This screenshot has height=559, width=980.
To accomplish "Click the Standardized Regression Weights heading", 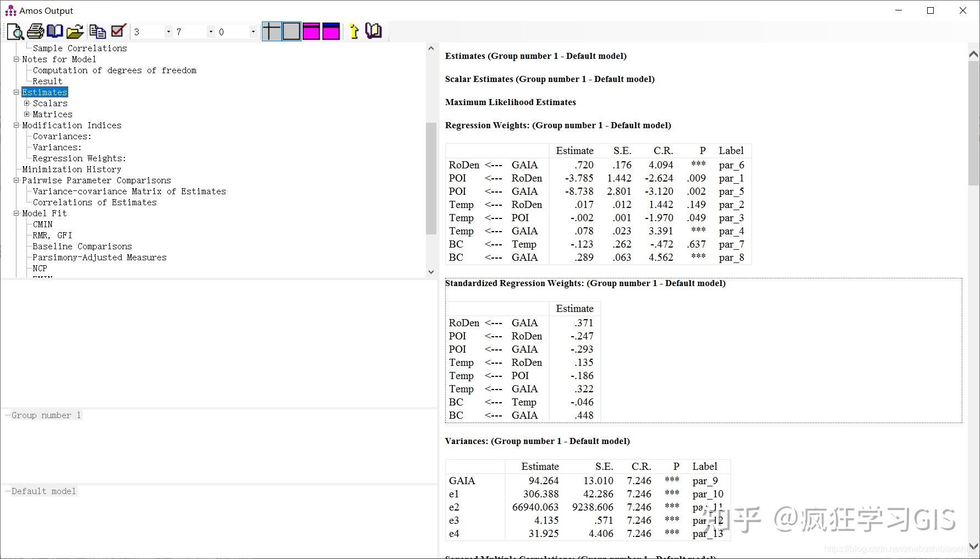I will pyautogui.click(x=585, y=283).
